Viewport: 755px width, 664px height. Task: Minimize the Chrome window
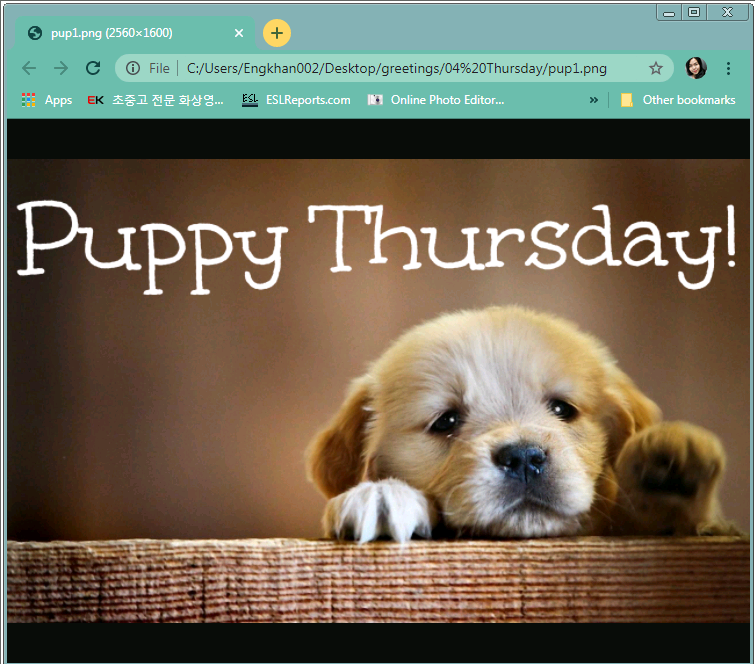pyautogui.click(x=669, y=13)
